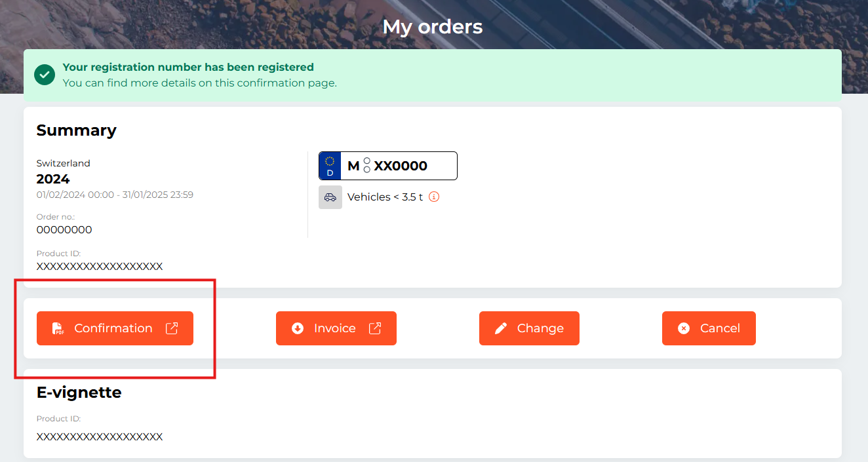Image resolution: width=868 pixels, height=462 pixels.
Task: Click the pencil icon on Change button
Action: point(501,328)
